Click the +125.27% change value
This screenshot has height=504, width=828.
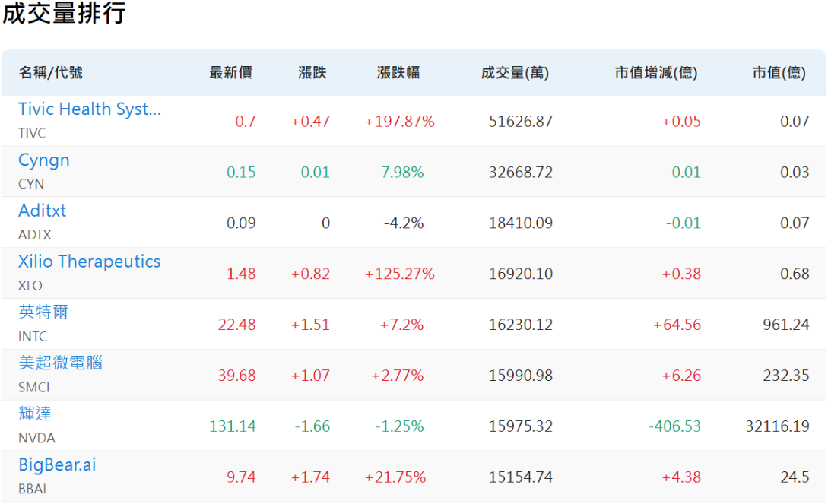pyautogui.click(x=400, y=274)
